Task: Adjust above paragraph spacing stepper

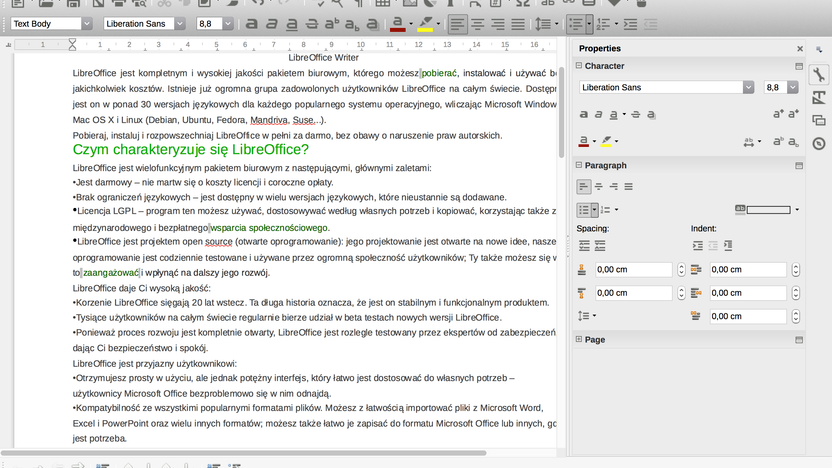Action: [681, 270]
